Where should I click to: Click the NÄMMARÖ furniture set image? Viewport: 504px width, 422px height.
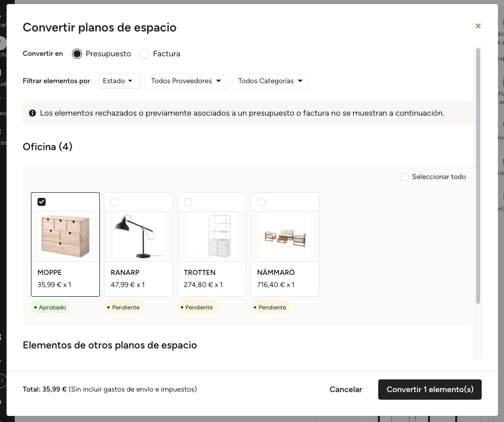tap(284, 236)
